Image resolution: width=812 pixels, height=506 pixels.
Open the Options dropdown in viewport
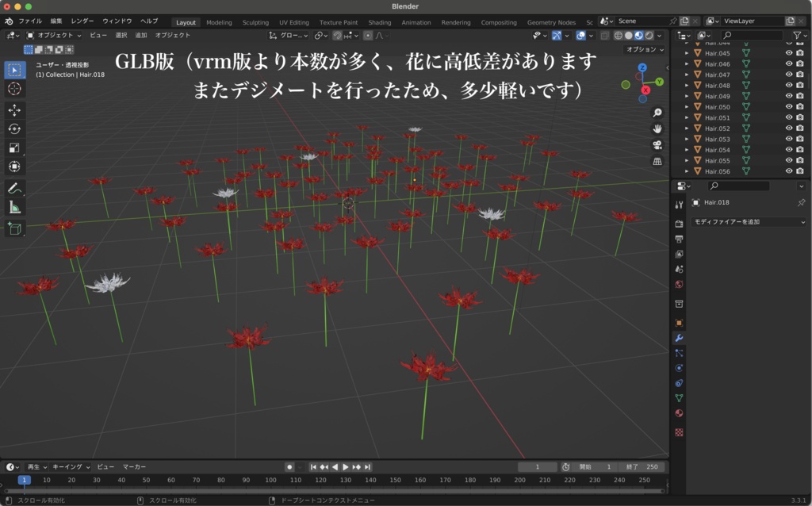pos(645,49)
